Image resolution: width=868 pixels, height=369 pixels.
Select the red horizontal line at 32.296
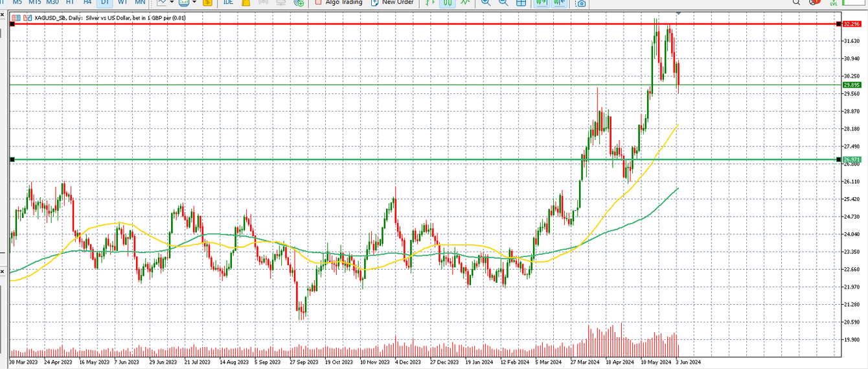(424, 24)
